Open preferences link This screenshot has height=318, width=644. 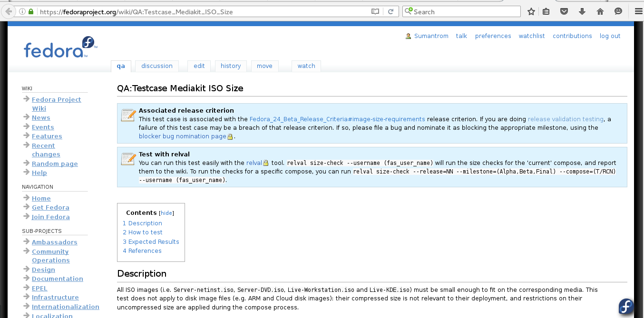pyautogui.click(x=493, y=36)
